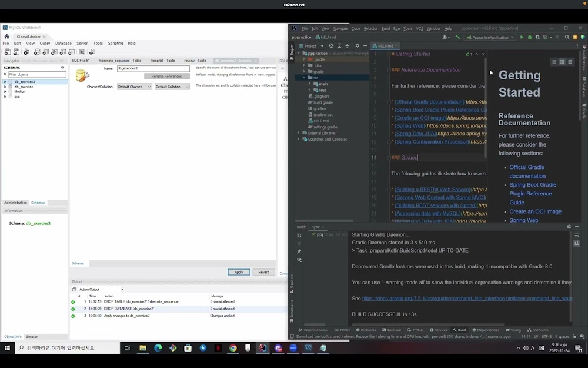The height and width of the screenshot is (368, 588).
Task: Click the Build project hammer icon
Action: pos(457,37)
